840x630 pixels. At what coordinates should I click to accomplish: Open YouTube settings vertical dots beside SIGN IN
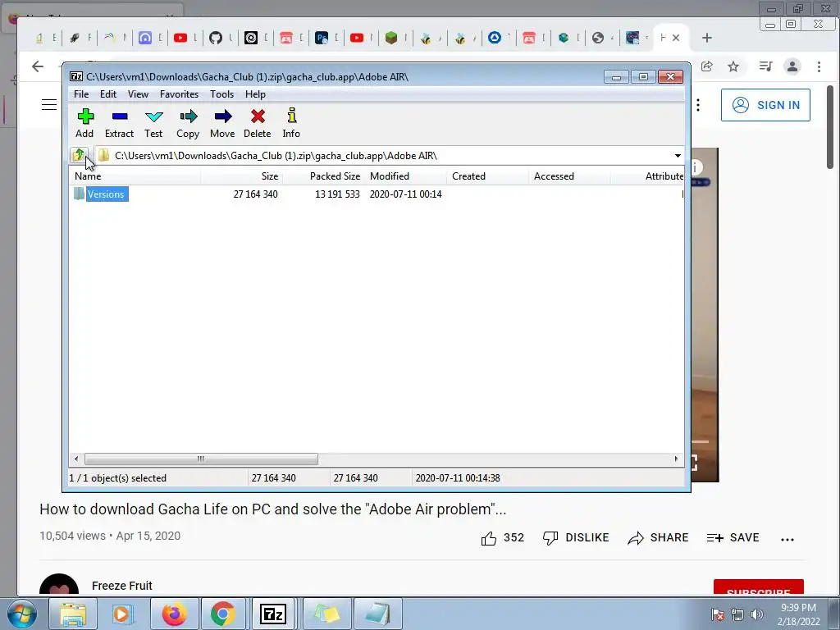pos(698,105)
